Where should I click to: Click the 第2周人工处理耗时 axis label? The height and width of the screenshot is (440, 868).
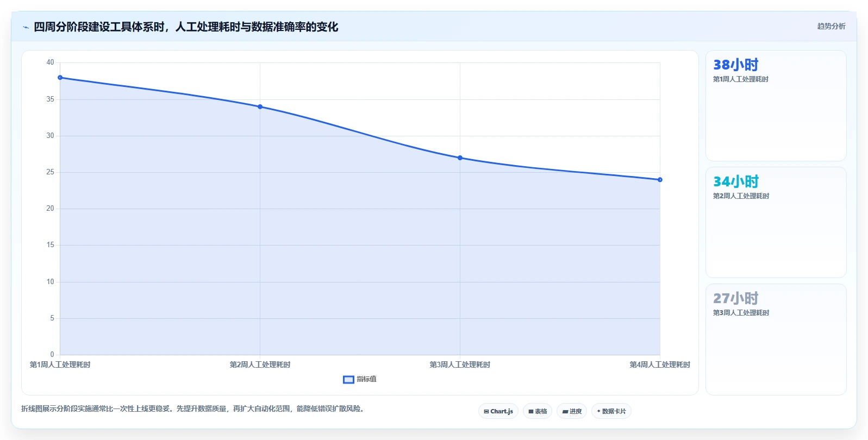click(x=260, y=364)
